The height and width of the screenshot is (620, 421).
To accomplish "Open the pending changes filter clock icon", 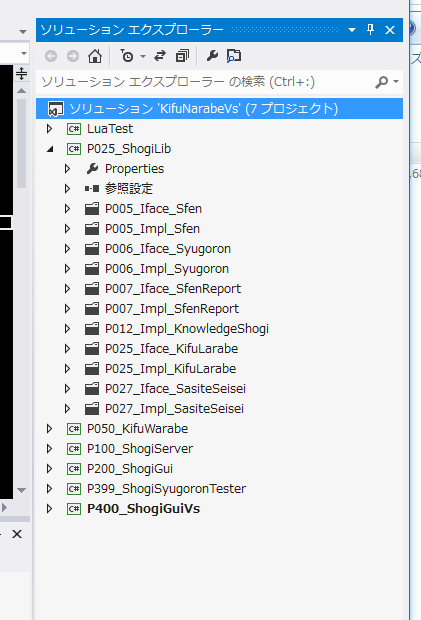I will (126, 56).
